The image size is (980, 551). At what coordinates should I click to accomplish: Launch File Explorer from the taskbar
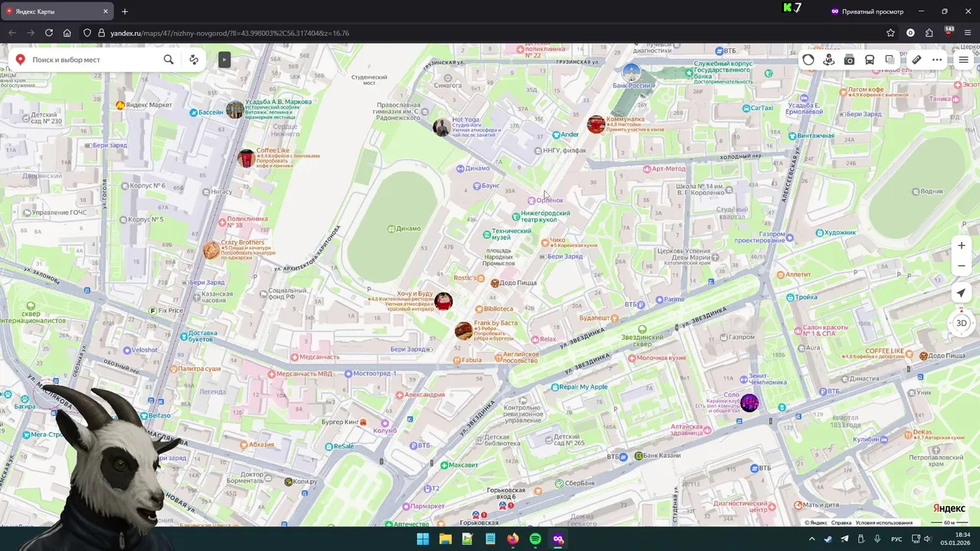[445, 539]
